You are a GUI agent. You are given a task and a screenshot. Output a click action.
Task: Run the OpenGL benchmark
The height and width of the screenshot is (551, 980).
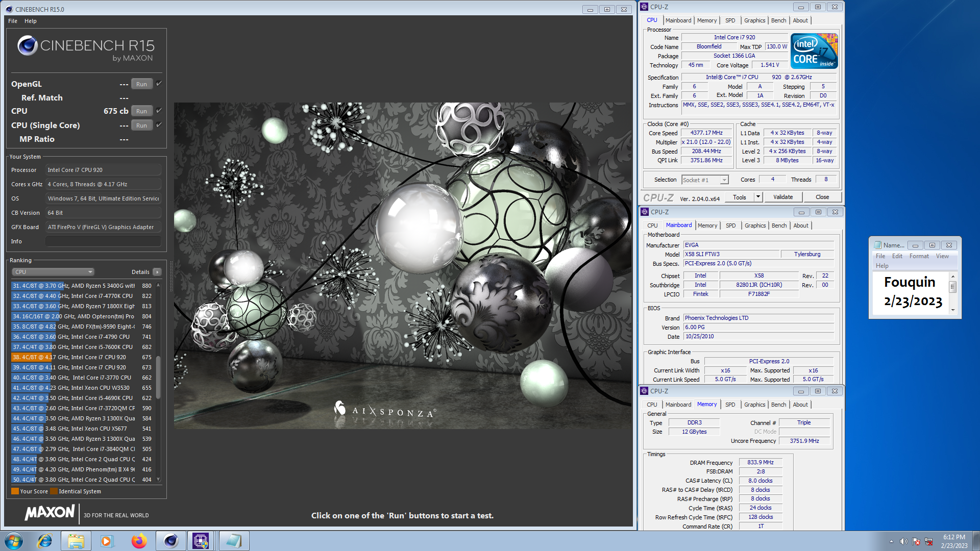pyautogui.click(x=141, y=84)
